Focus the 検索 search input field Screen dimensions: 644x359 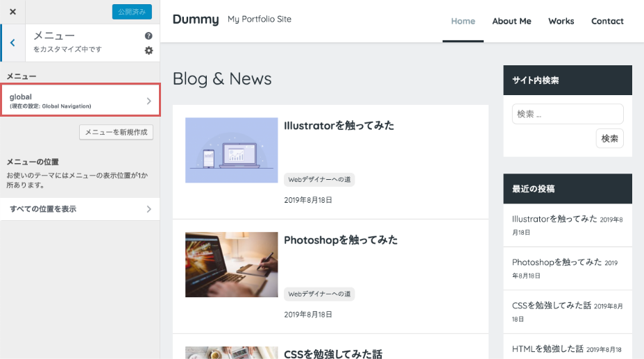click(x=567, y=114)
